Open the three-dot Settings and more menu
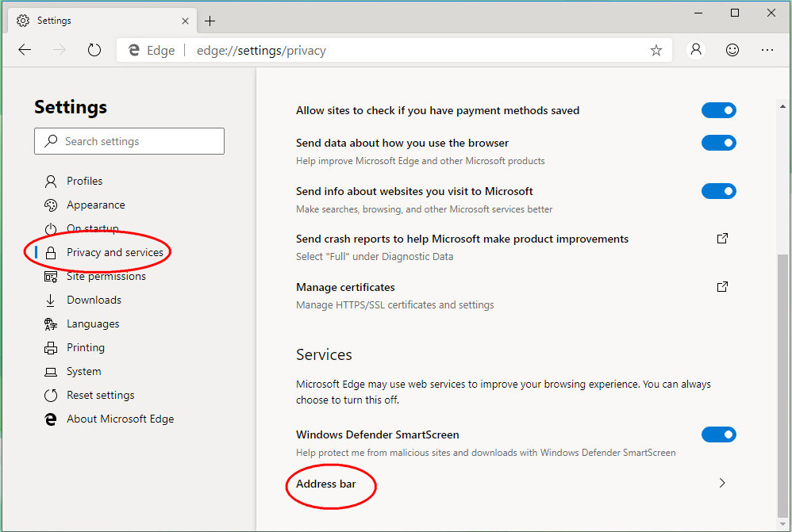This screenshot has width=792, height=532. coord(767,50)
